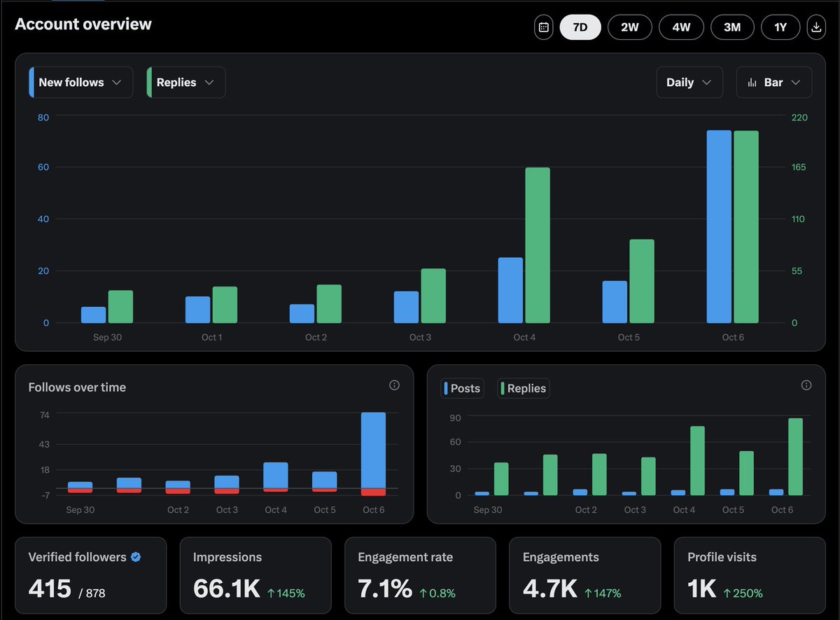Screen dimensions: 840x620
Task: Select the 7D time range
Action: tap(580, 27)
